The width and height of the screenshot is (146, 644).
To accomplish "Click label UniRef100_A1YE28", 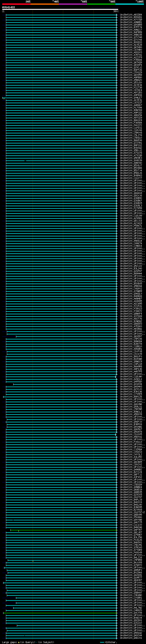I will 131,45.
